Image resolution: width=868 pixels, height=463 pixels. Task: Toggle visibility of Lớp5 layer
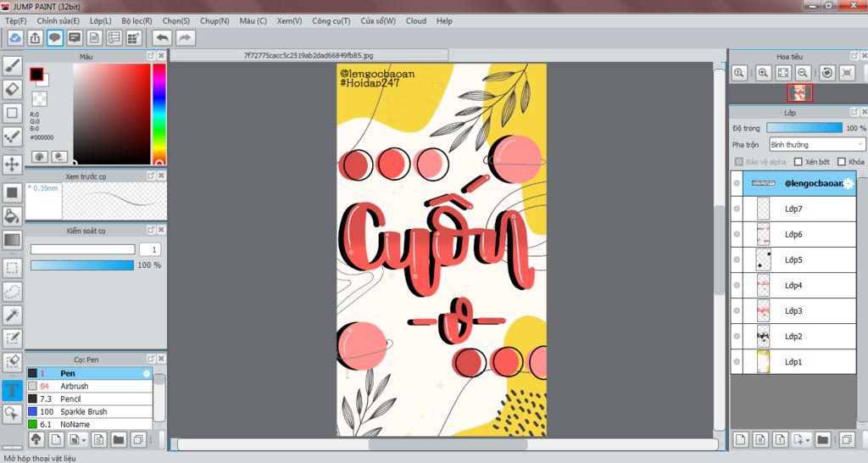point(737,259)
